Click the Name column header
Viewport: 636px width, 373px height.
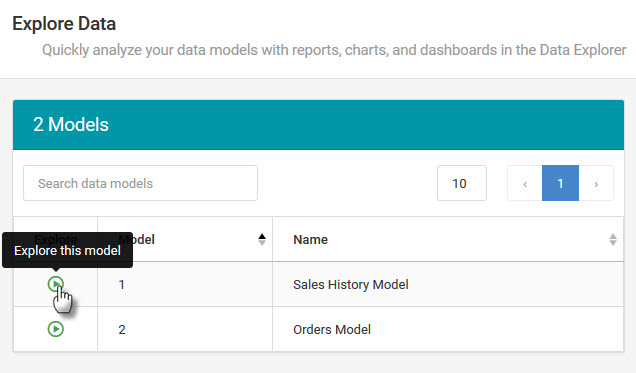tap(448, 239)
